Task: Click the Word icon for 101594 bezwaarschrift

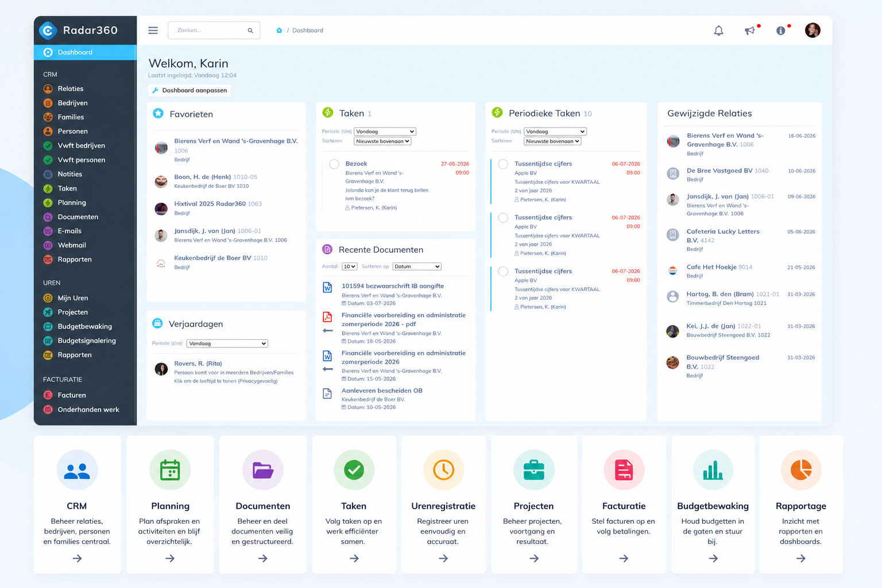Action: coord(327,287)
